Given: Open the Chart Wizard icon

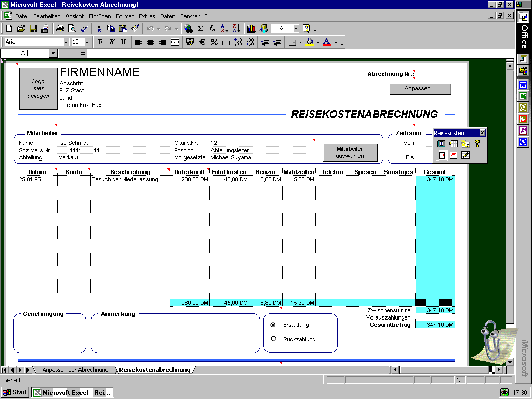Looking at the screenshot, I should (x=251, y=29).
